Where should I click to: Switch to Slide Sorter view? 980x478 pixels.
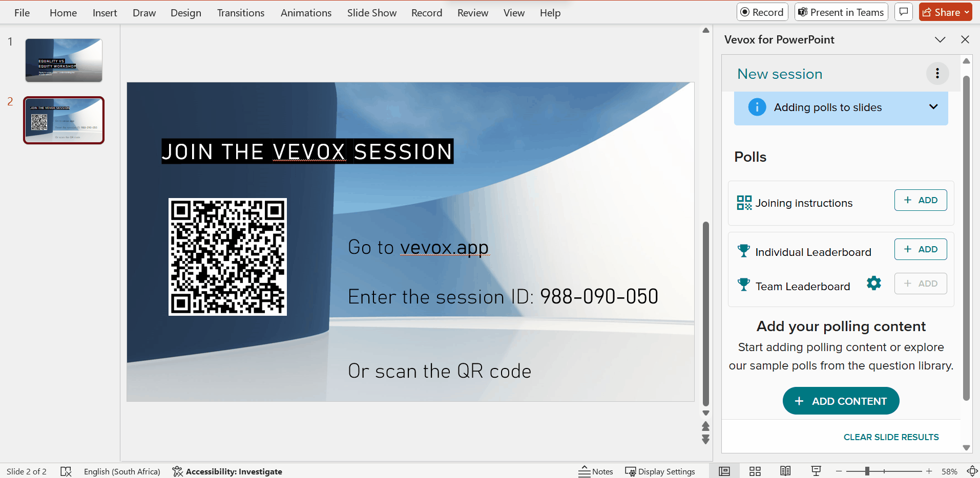755,471
